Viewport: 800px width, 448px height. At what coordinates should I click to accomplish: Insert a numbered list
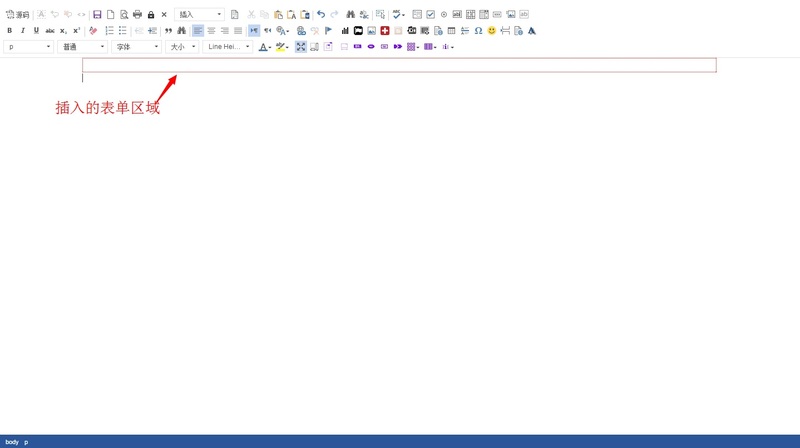(109, 31)
